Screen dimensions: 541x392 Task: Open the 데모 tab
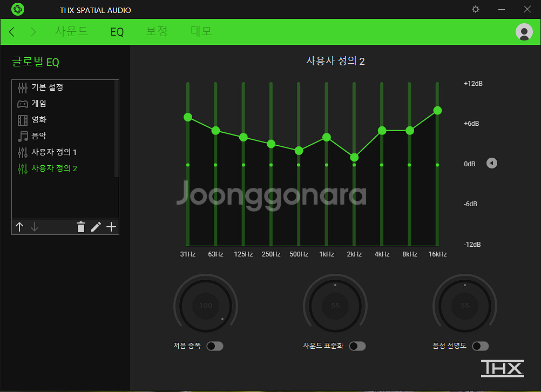201,31
